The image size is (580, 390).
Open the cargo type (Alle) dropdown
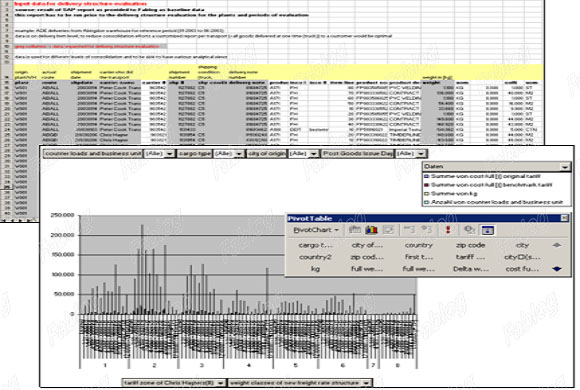coord(239,153)
